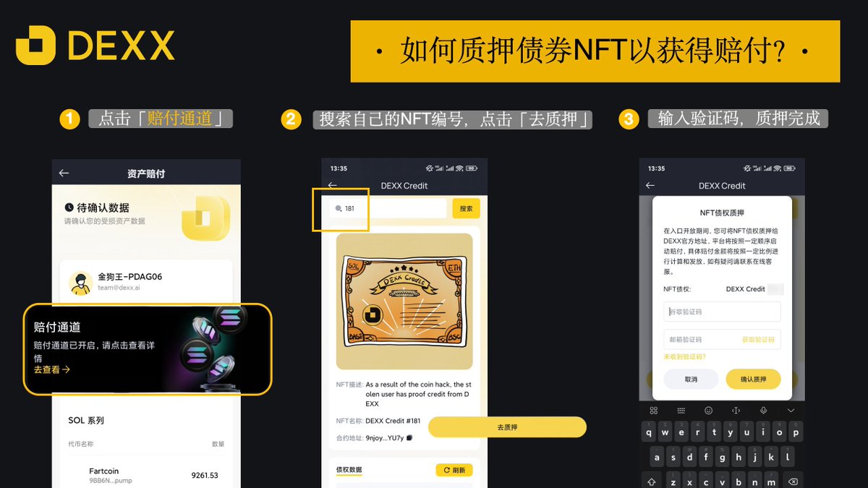The width and height of the screenshot is (868, 488).
Task: Tap the k key
Action: click(771, 457)
